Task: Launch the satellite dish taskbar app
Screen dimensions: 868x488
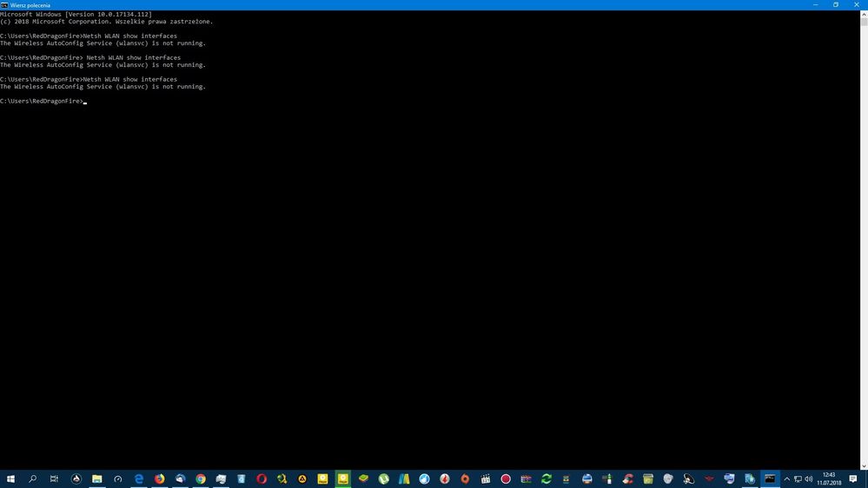Action: pyautogui.click(x=689, y=478)
